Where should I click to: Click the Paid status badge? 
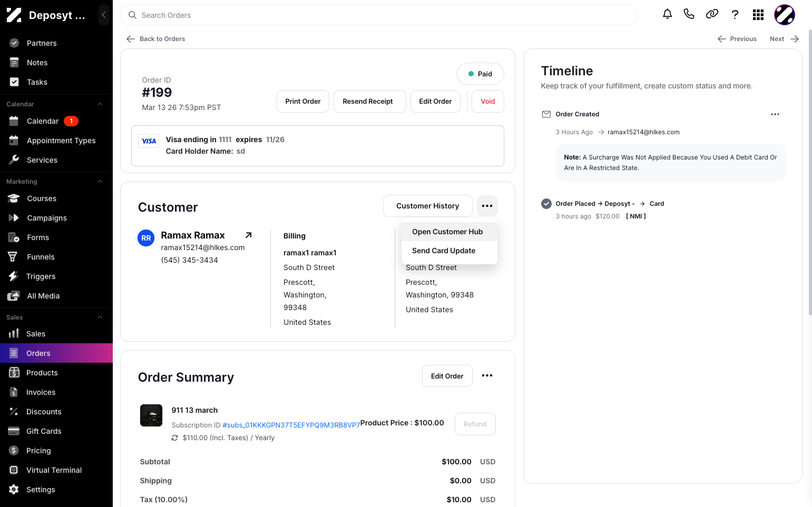[x=481, y=74]
